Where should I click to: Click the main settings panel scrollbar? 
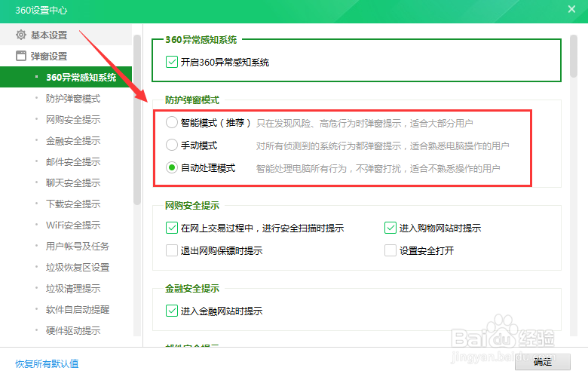[574, 57]
